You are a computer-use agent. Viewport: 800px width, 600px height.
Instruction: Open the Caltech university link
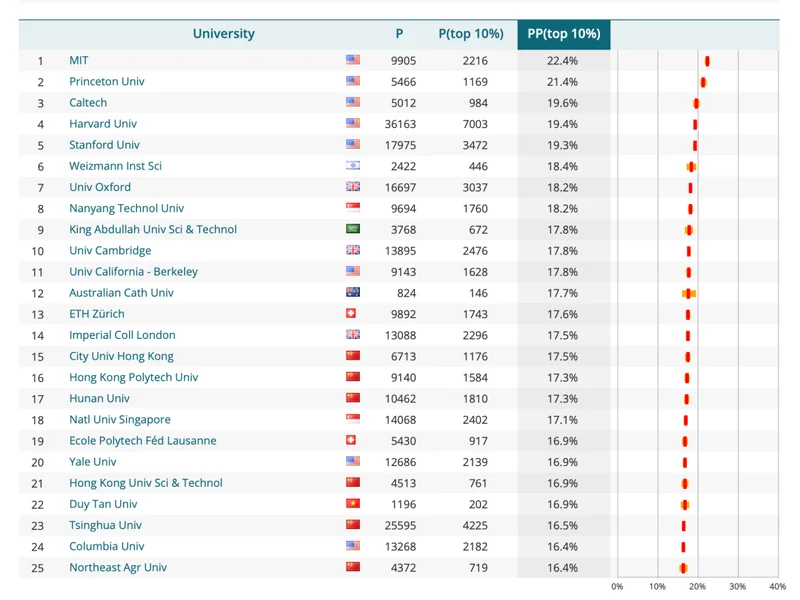point(88,103)
